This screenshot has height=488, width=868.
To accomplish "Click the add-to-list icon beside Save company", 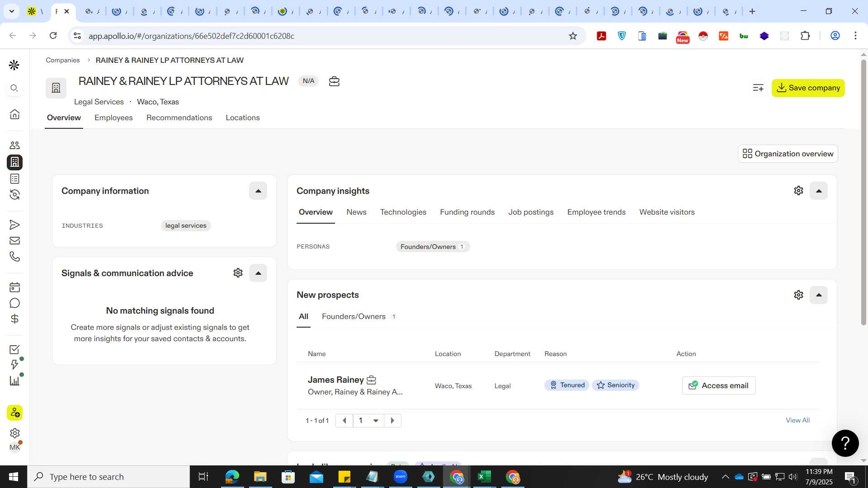I will [758, 88].
